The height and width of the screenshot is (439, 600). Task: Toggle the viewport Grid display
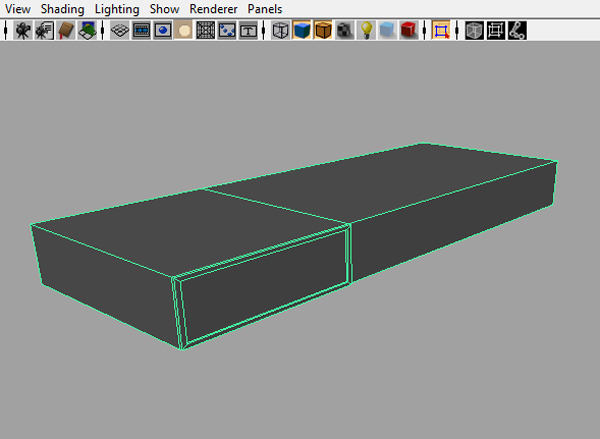[120, 30]
